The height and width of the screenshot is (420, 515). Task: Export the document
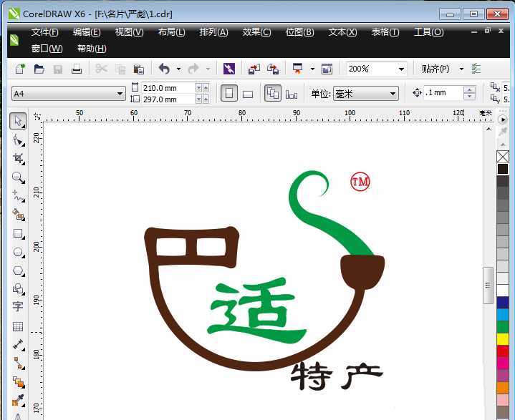[273, 69]
